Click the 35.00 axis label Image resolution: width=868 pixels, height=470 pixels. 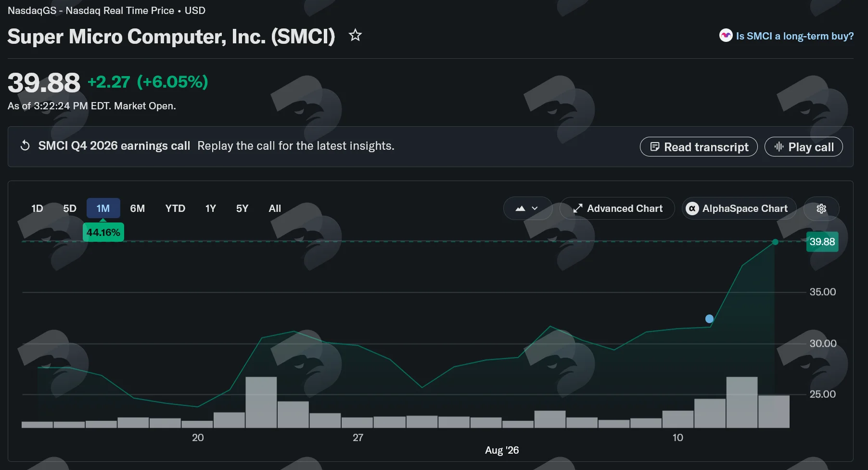[823, 292]
